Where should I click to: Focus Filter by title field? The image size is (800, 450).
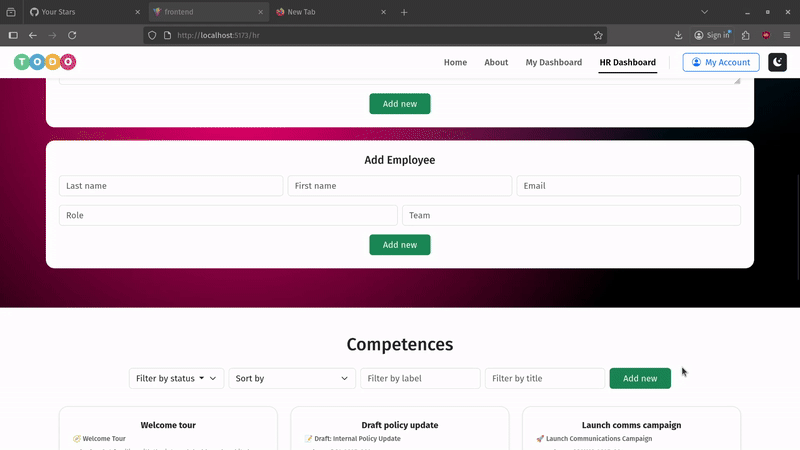545,379
